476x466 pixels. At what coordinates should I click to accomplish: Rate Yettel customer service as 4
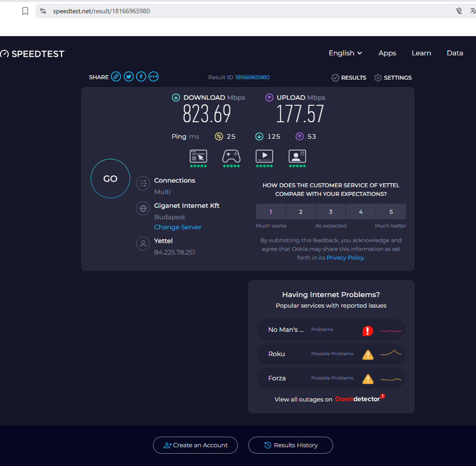pos(361,211)
